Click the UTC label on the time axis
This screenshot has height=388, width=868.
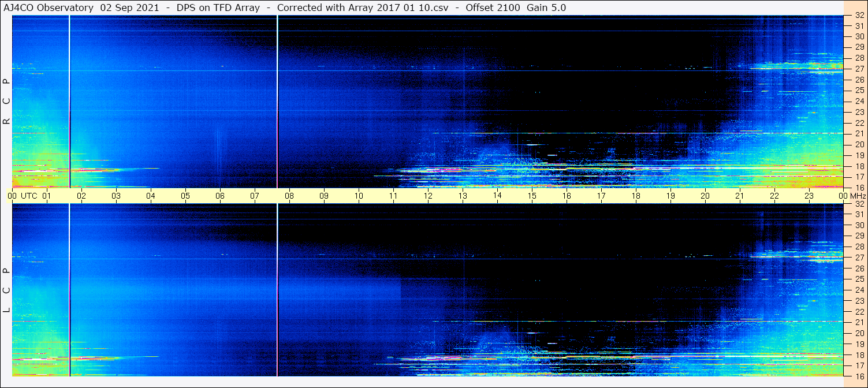pos(29,196)
